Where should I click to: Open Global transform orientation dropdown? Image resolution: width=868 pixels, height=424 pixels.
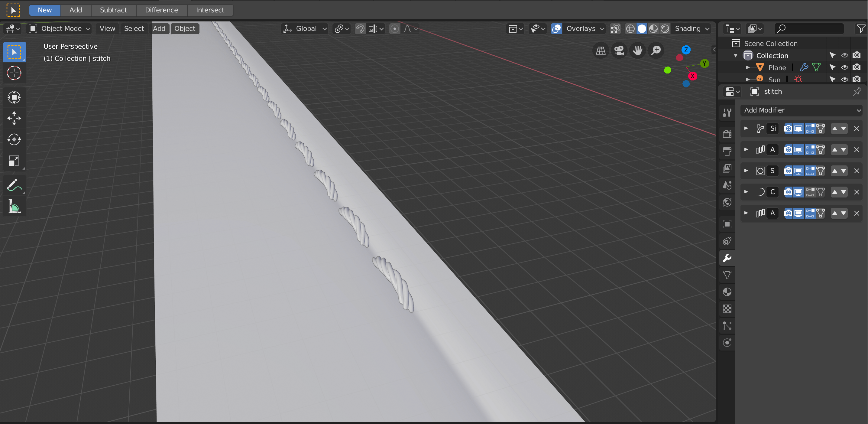305,29
